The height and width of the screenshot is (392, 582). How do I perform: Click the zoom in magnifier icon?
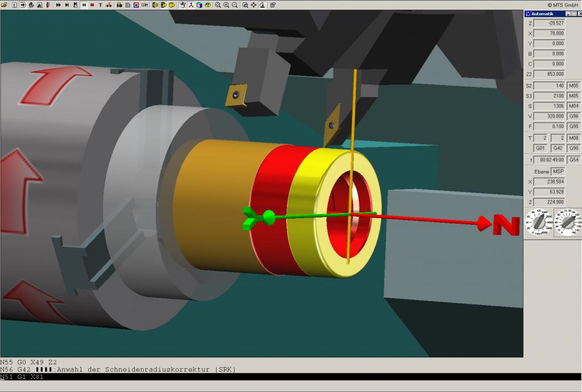[x=226, y=5]
